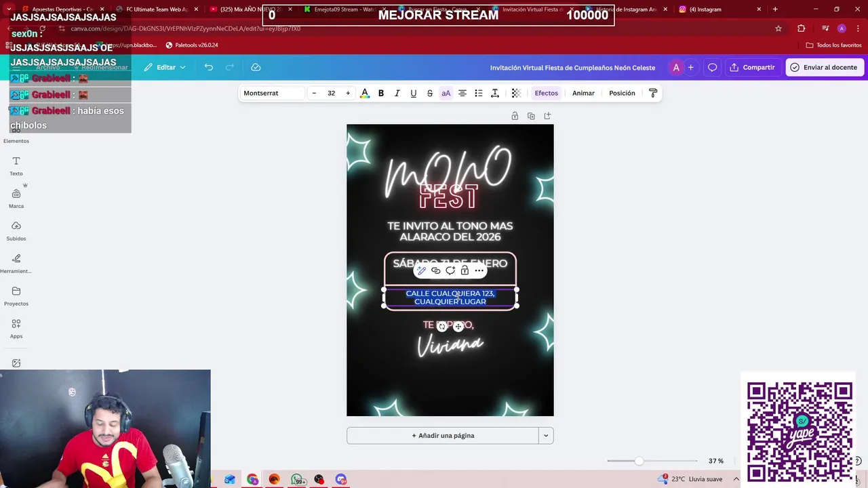868x488 pixels.
Task: Open the Posición panel
Action: click(x=622, y=93)
